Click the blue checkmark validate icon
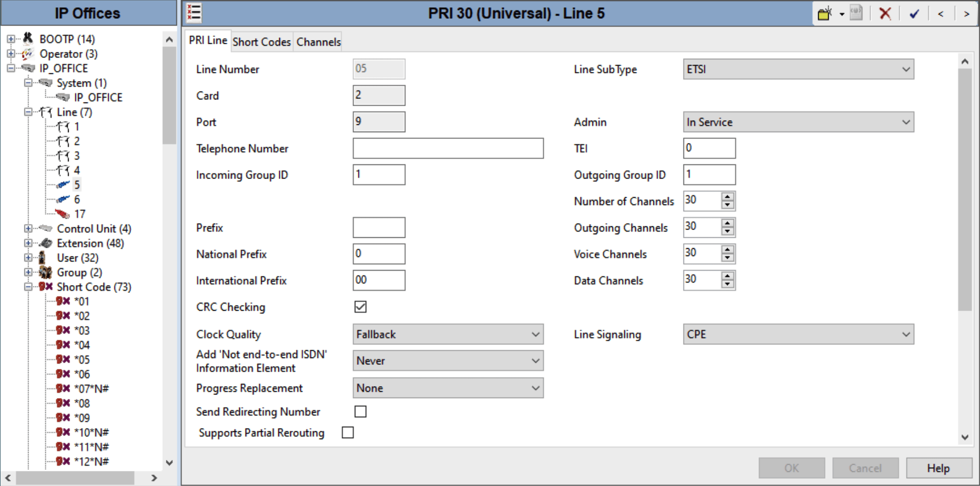This screenshot has width=980, height=486. (914, 14)
